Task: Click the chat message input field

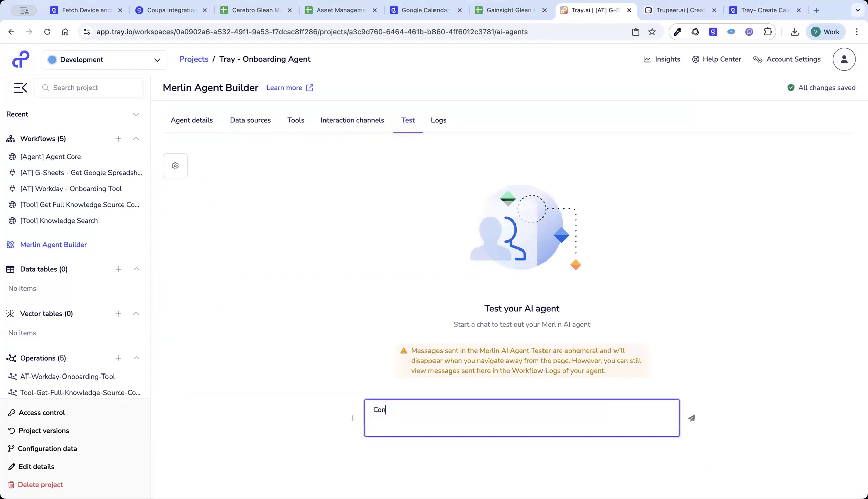Action: tap(521, 418)
